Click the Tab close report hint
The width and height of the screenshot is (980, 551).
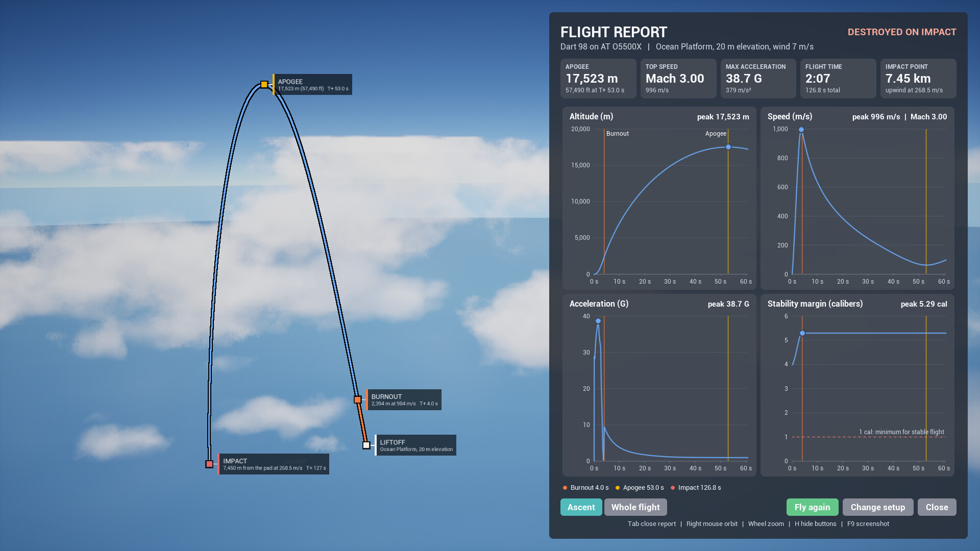coord(652,524)
